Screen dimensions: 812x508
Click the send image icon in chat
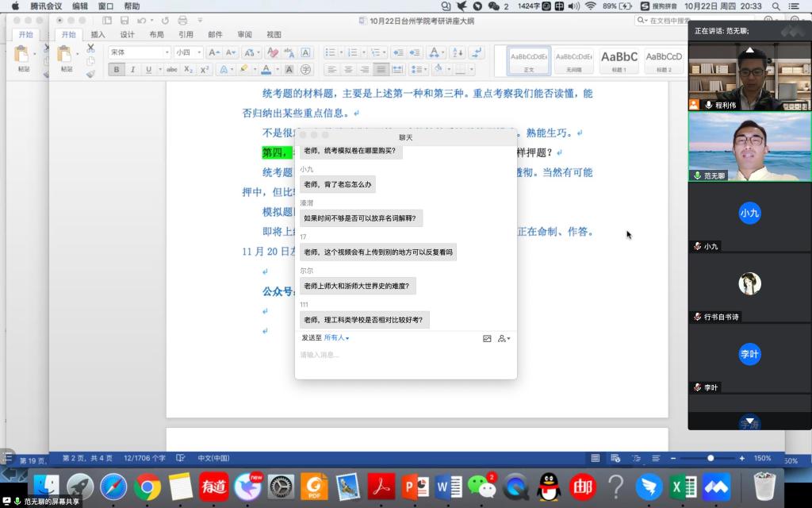(x=487, y=338)
